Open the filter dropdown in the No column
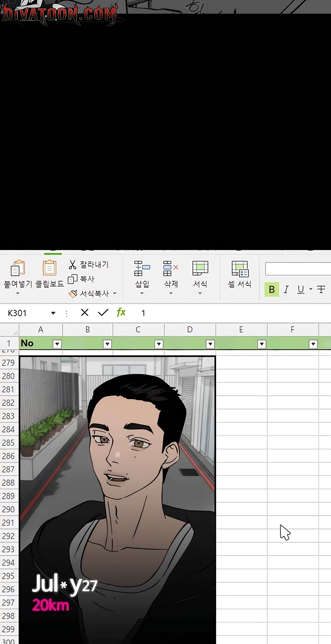This screenshot has height=644, width=331. [57, 344]
